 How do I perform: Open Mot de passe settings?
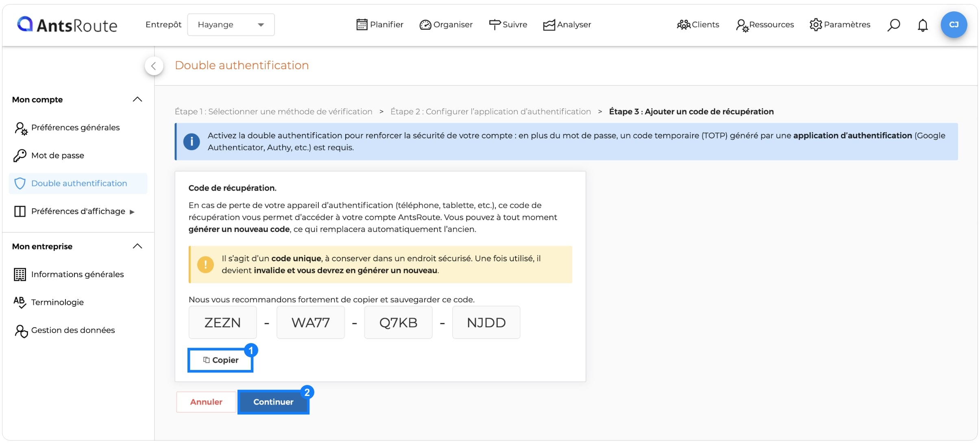tap(77, 155)
